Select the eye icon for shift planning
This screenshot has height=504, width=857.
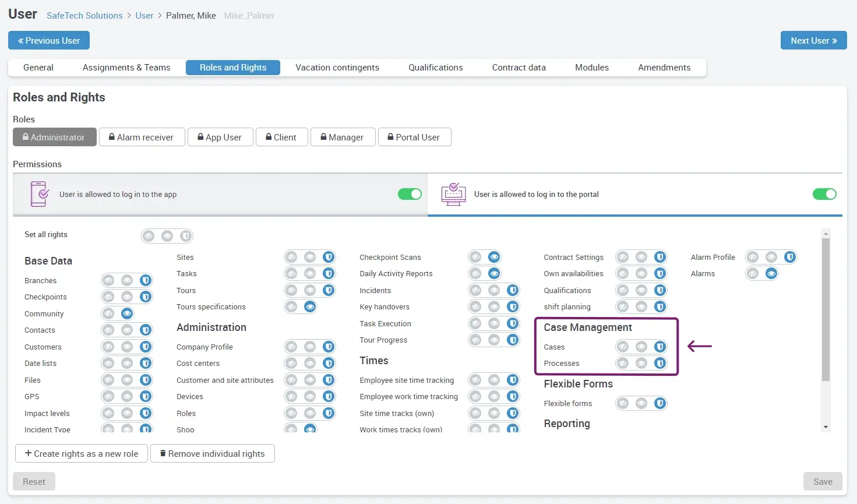[x=641, y=306]
